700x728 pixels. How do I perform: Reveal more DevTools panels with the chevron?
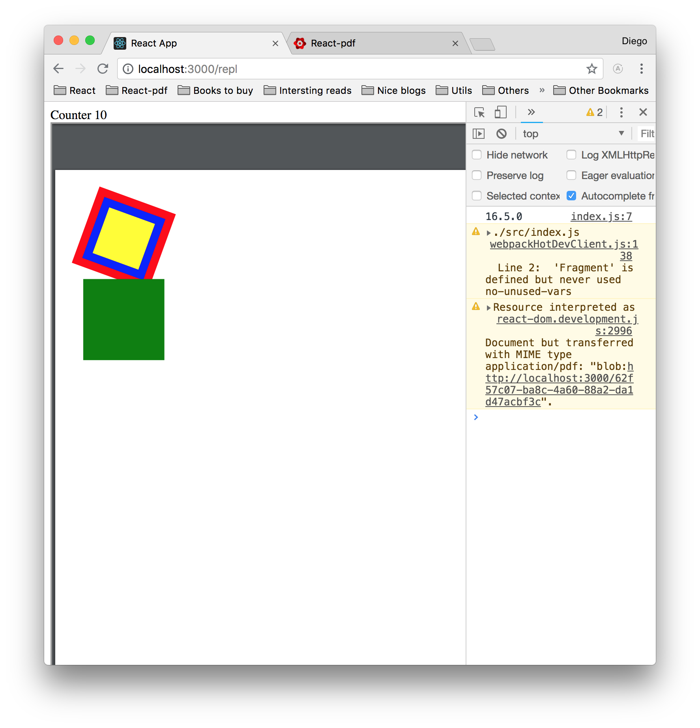click(x=532, y=112)
